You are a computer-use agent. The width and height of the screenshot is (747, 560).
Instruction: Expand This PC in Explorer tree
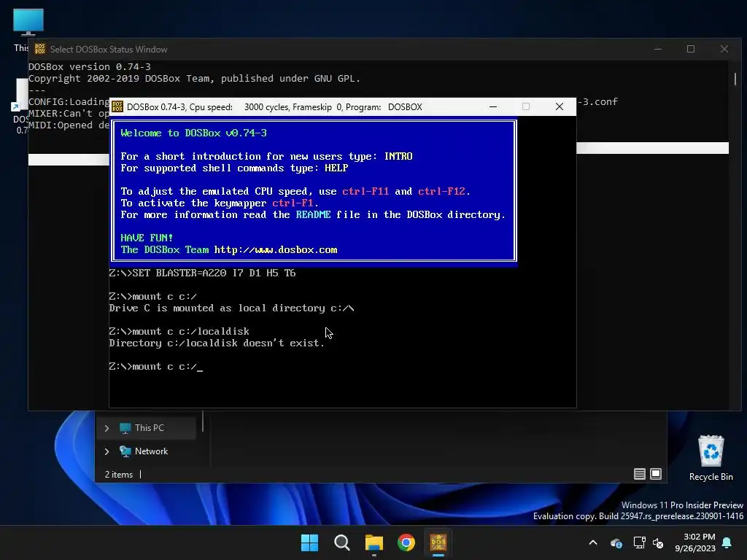click(x=107, y=428)
